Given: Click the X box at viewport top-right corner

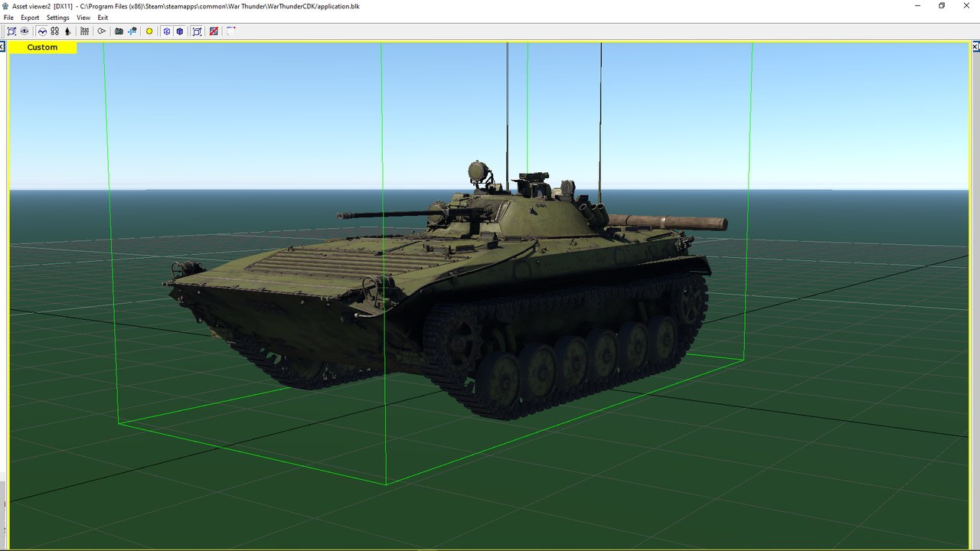Looking at the screenshot, I should pyautogui.click(x=975, y=47).
